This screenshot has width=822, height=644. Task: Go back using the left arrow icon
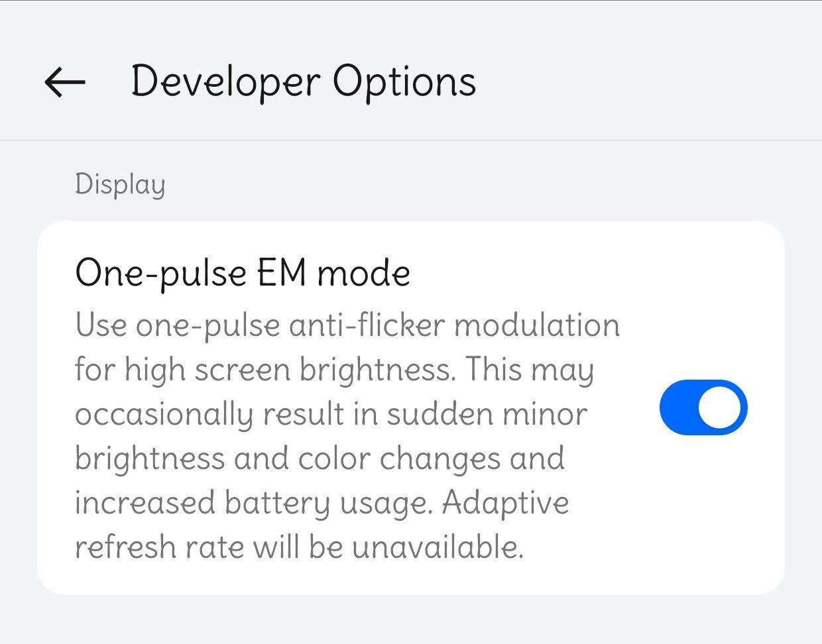tap(65, 81)
